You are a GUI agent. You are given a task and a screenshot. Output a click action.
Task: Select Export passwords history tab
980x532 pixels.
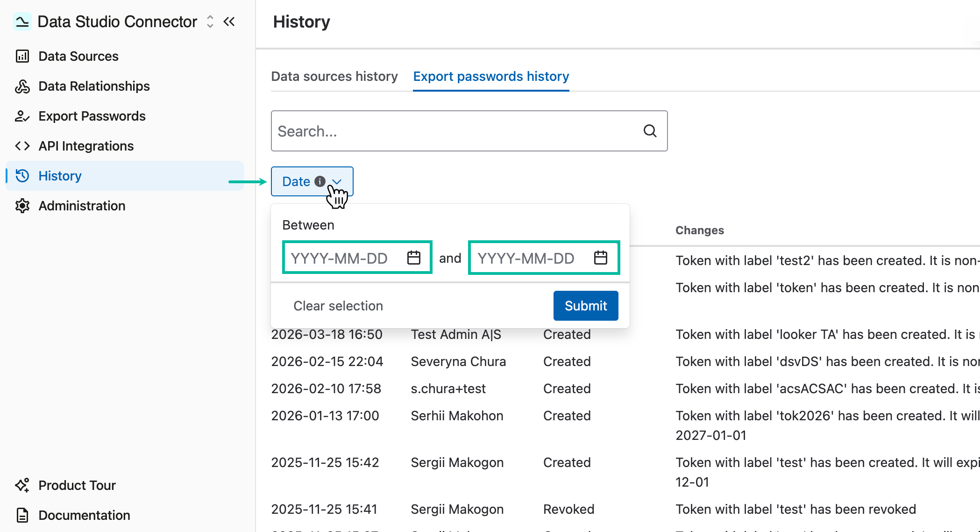click(491, 76)
